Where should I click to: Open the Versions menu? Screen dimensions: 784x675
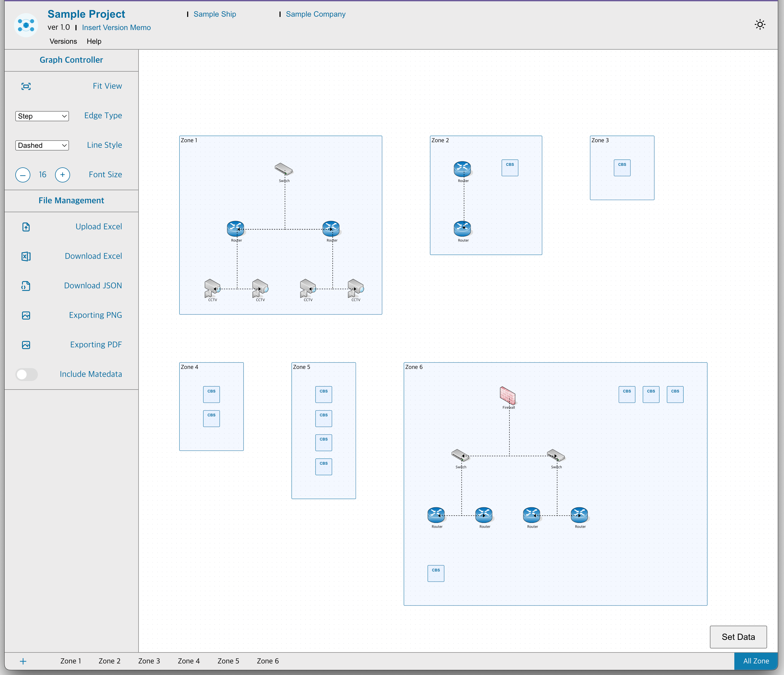pyautogui.click(x=63, y=41)
